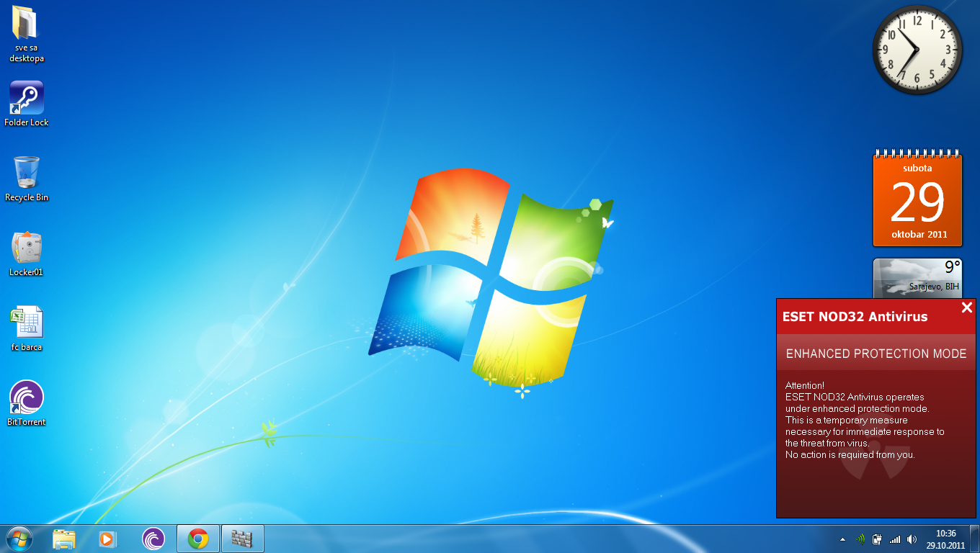The image size is (980, 553).
Task: Show hidden system tray icons
Action: 842,539
